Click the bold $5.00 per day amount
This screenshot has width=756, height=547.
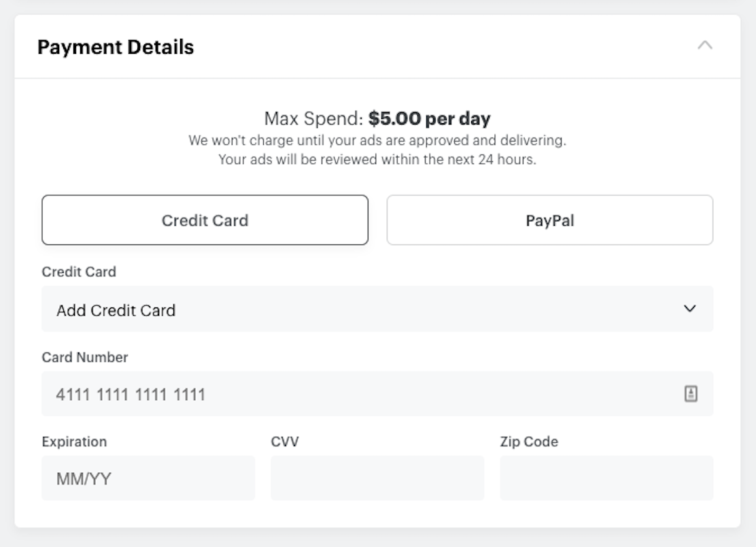[x=429, y=118]
